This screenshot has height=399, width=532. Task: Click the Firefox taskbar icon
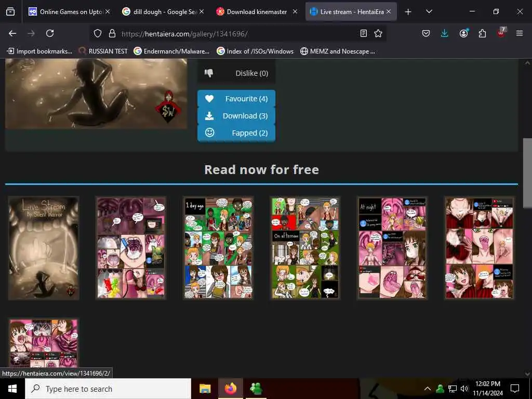tap(231, 389)
